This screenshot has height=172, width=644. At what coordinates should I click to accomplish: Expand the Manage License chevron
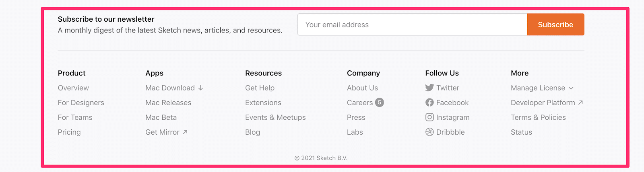pyautogui.click(x=571, y=88)
